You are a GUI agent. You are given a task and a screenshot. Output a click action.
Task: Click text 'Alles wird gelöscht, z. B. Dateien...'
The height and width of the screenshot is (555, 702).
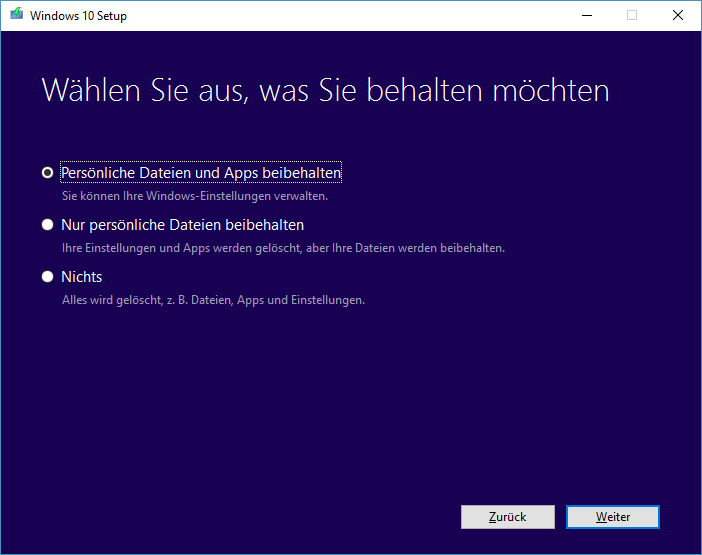(214, 300)
